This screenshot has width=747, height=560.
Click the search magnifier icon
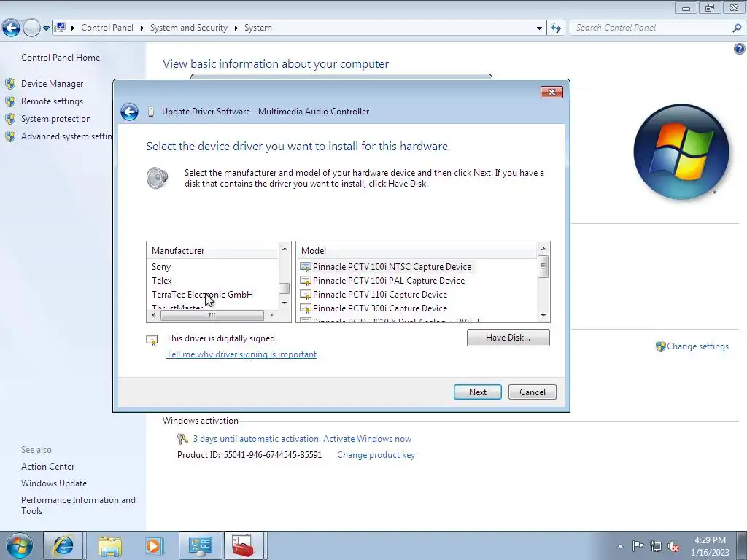tap(737, 28)
